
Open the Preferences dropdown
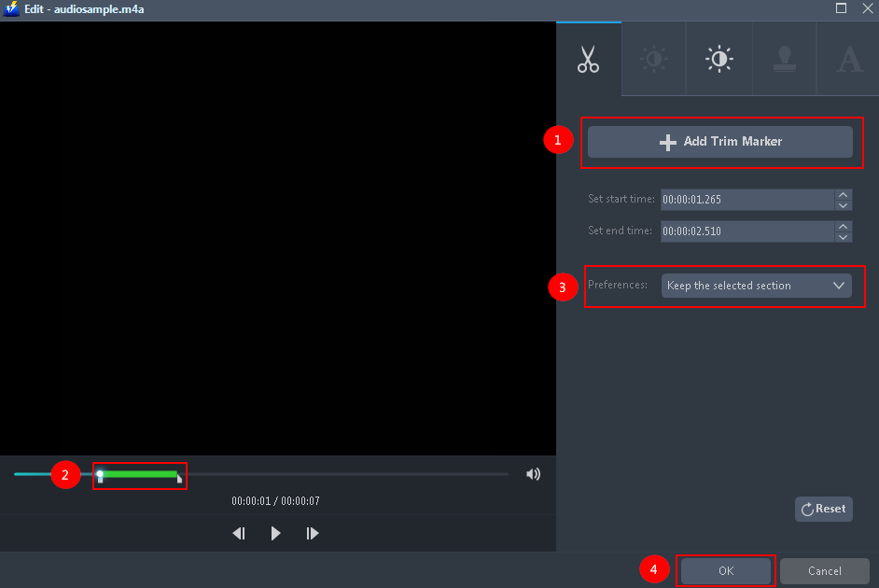(x=756, y=286)
